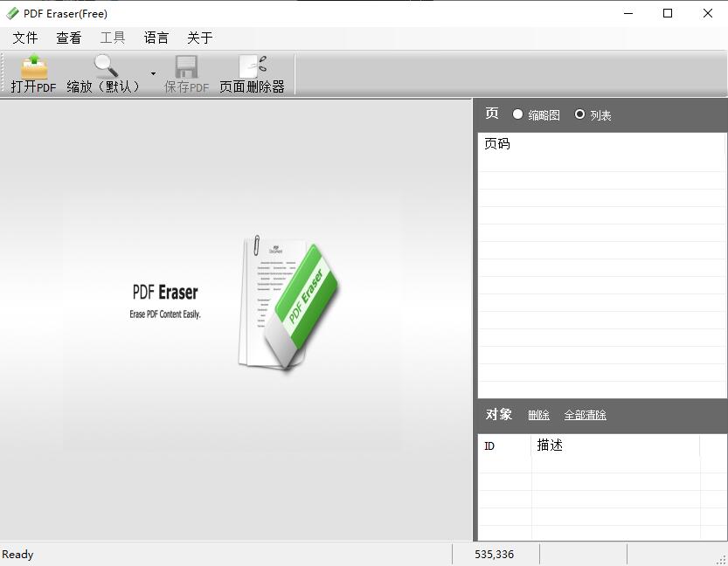
Task: Click the 缩放 magnifier zoom icon
Action: (106, 67)
